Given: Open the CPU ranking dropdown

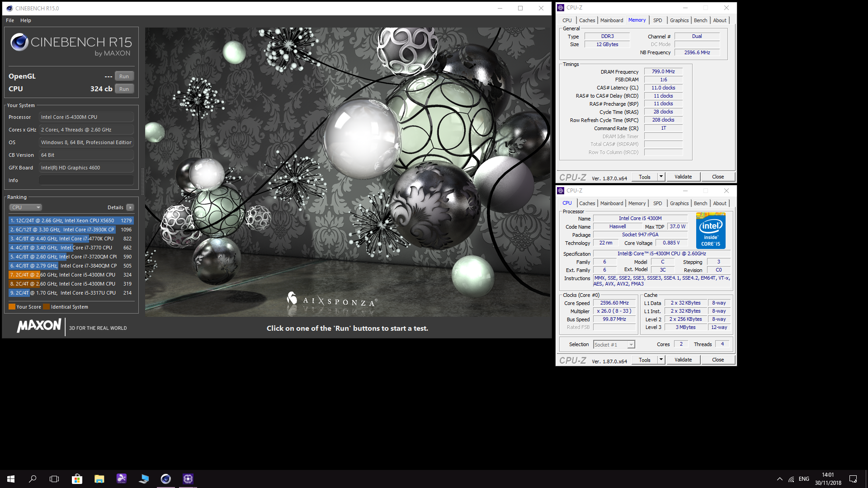Looking at the screenshot, I should (25, 207).
